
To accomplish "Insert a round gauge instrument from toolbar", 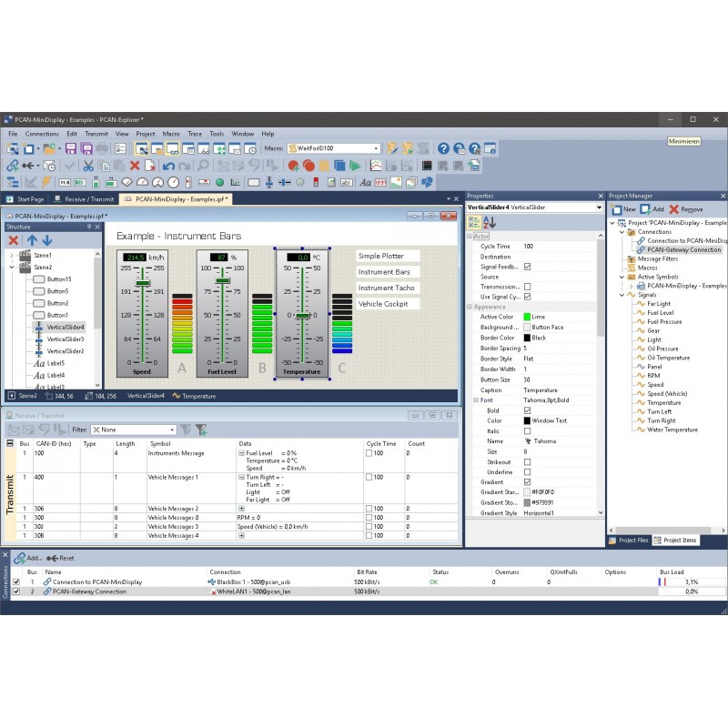I will pyautogui.click(x=173, y=183).
